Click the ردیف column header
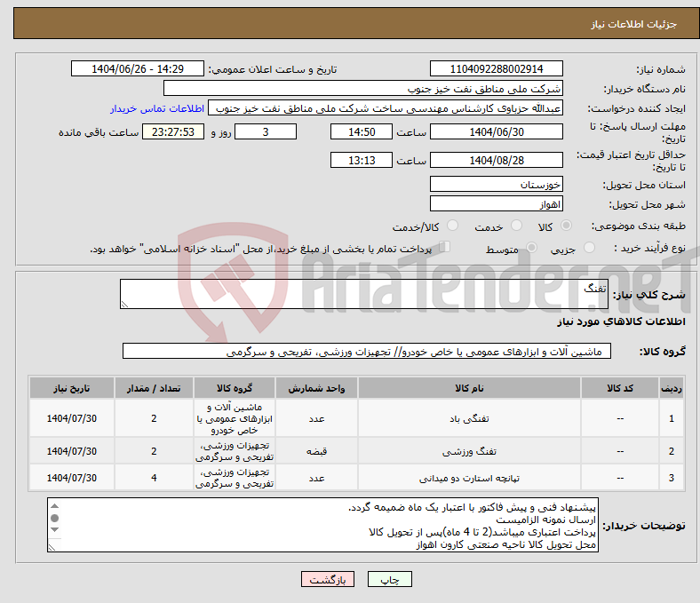The width and height of the screenshot is (700, 603). click(x=672, y=388)
